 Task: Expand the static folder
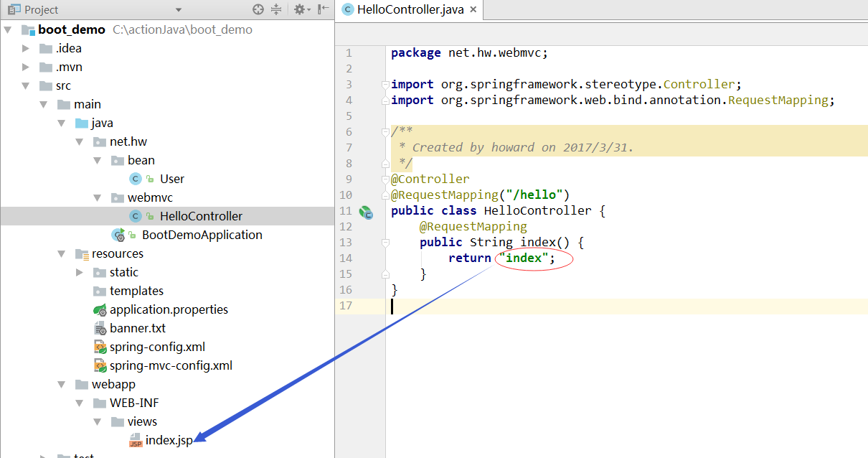pos(80,272)
